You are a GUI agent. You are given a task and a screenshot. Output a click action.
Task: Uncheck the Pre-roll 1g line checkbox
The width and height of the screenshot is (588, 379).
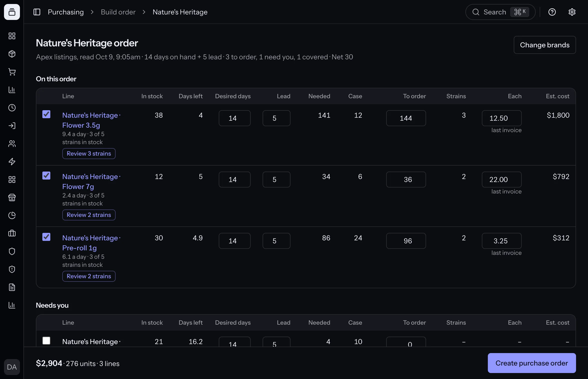click(46, 237)
